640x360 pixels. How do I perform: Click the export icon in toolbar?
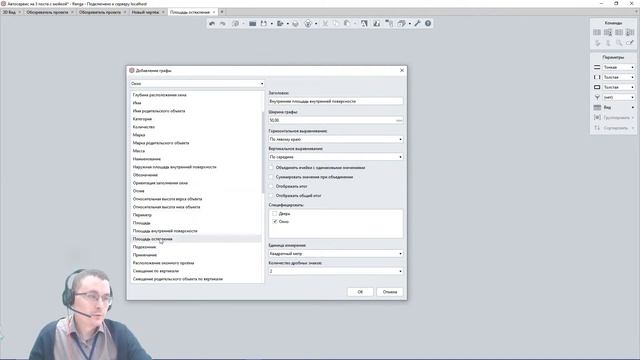280,24
